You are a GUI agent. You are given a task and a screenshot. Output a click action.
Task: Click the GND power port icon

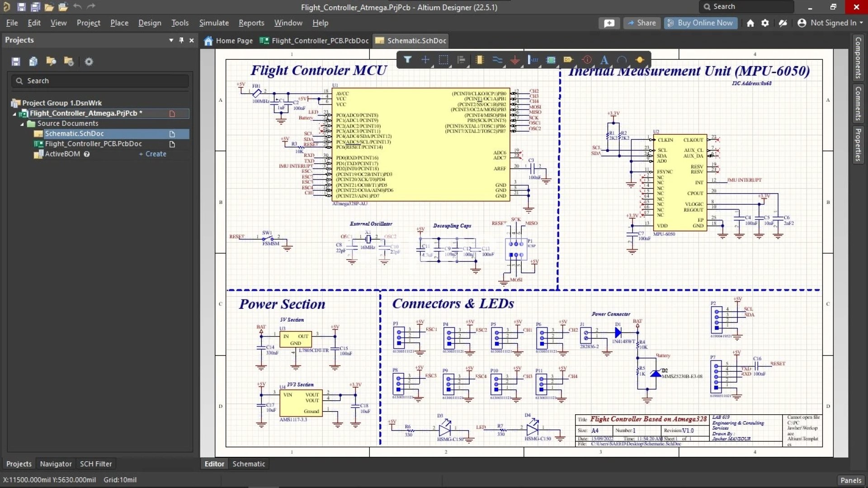[x=515, y=60]
